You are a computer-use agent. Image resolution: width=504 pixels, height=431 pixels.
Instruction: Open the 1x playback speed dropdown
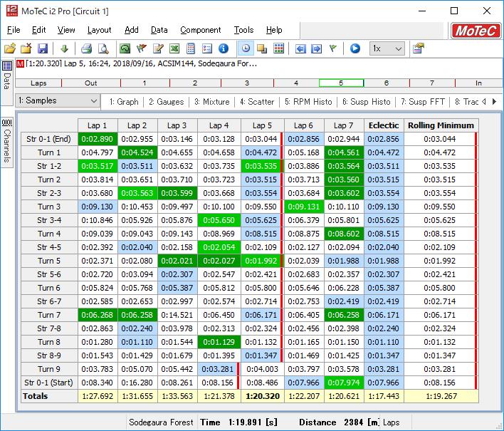pyautogui.click(x=387, y=49)
